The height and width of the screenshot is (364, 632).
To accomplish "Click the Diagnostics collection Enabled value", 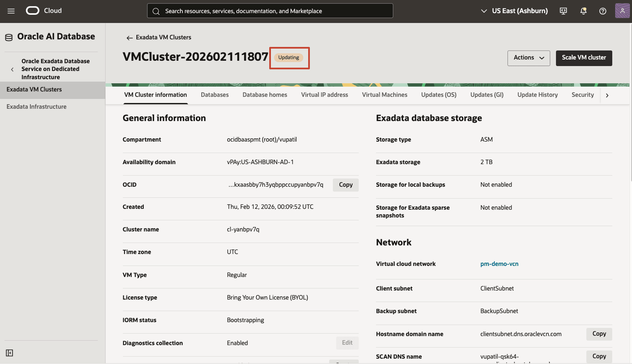I will (x=237, y=343).
